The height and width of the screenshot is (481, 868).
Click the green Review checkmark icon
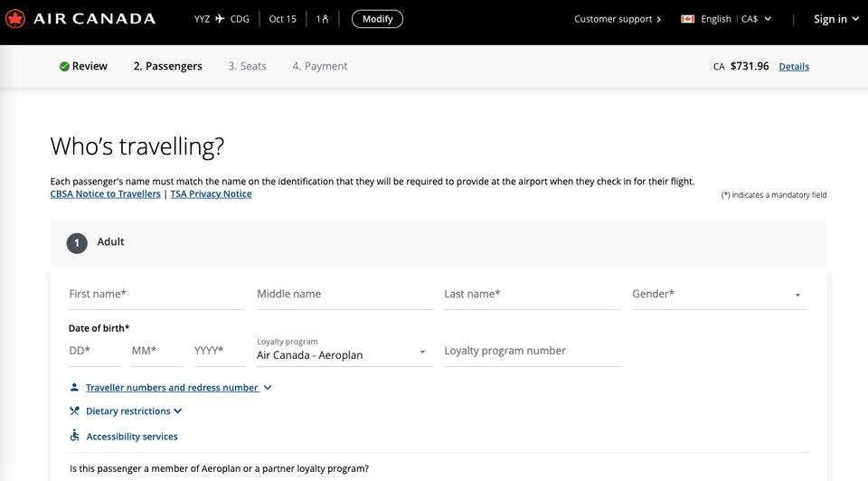[x=64, y=66]
